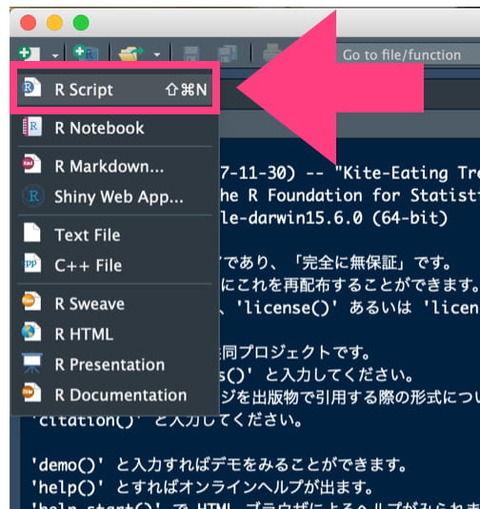Click the R Presentation easel icon
Screen dimensions: 480x509
tap(32, 363)
